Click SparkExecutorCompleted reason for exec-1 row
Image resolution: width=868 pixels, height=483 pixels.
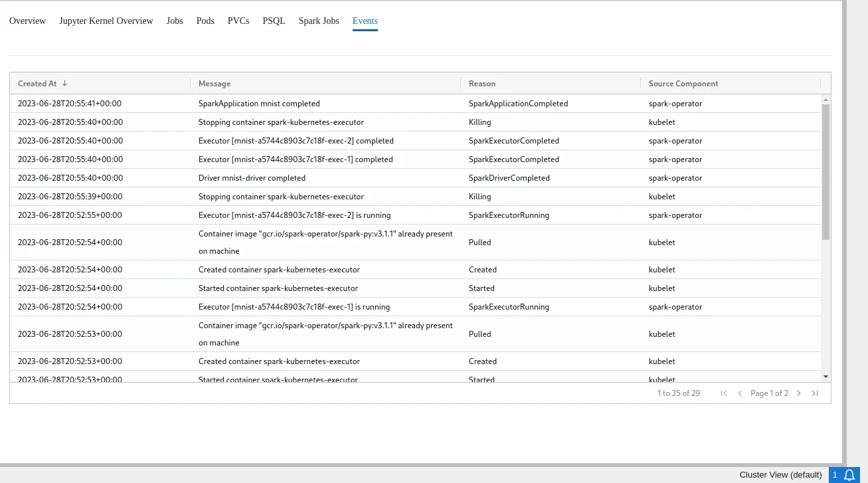point(514,159)
